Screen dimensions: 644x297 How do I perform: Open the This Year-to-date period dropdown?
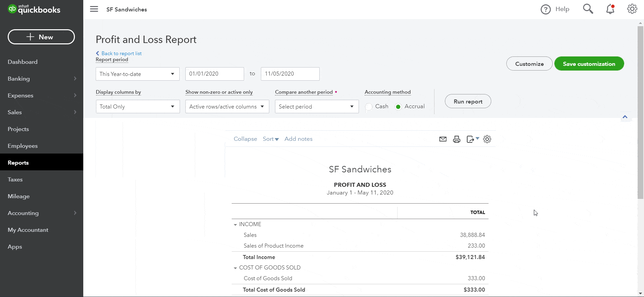pyautogui.click(x=138, y=74)
